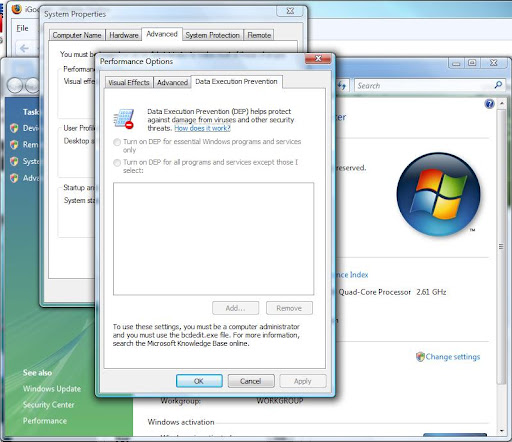
Task: Minimize the System control panel window
Action: [x=456, y=63]
